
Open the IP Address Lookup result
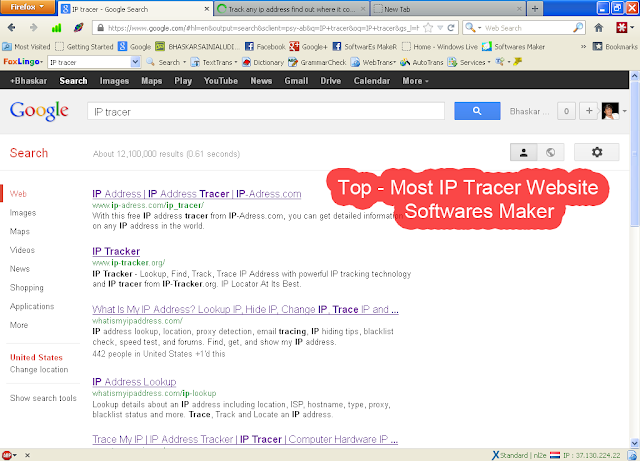[x=134, y=382]
